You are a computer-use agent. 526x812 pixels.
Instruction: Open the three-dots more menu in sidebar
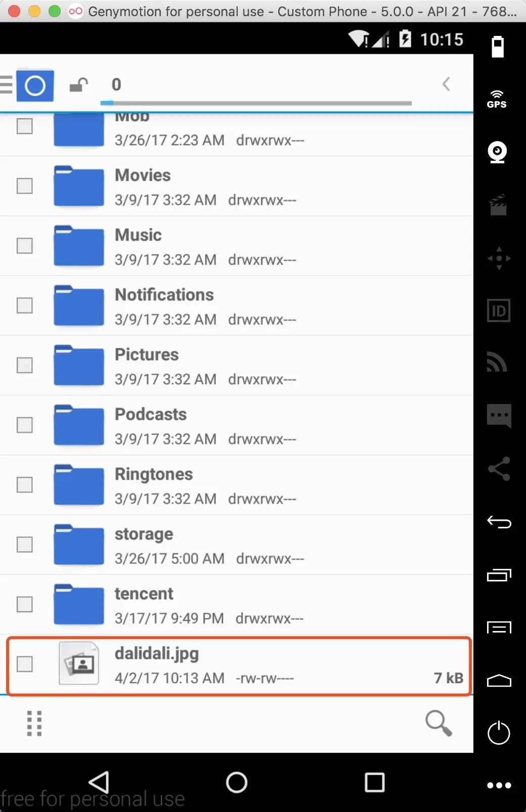pyautogui.click(x=499, y=785)
